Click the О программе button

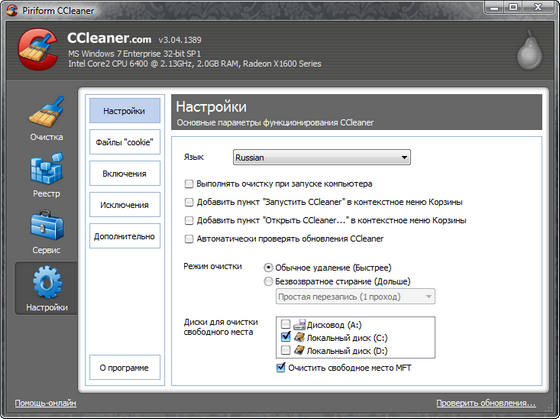pos(125,368)
